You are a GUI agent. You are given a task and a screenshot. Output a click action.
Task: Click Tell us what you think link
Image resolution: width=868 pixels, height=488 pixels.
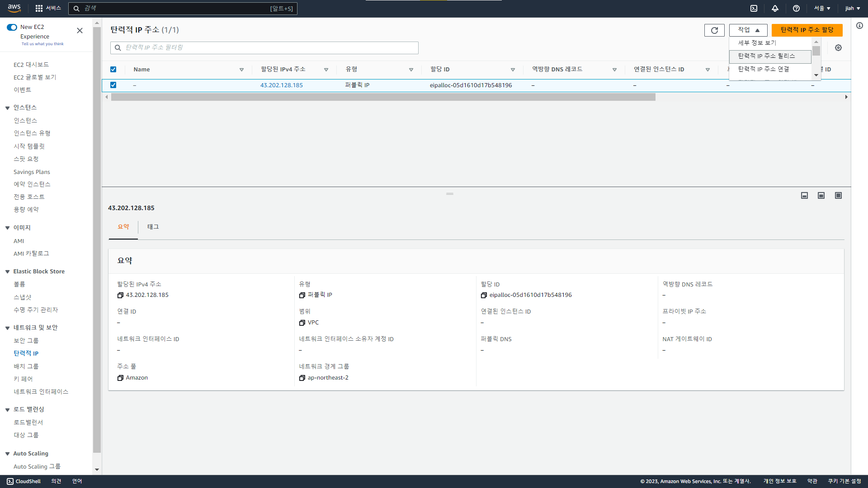(42, 44)
